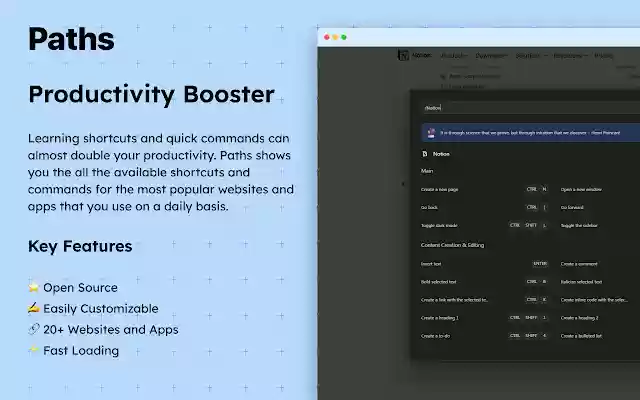Click the Notion logo in the page header
This screenshot has width=640, height=400.
(x=415, y=55)
